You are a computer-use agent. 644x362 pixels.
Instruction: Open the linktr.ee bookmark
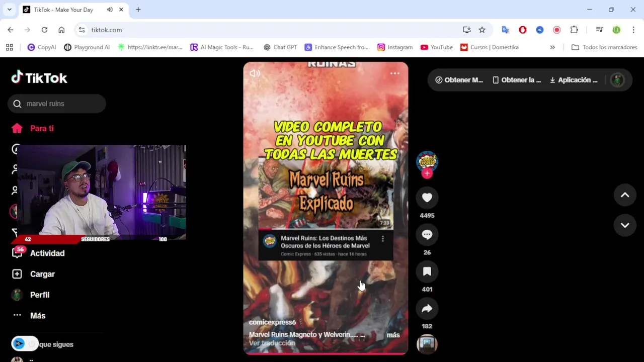[x=149, y=47]
